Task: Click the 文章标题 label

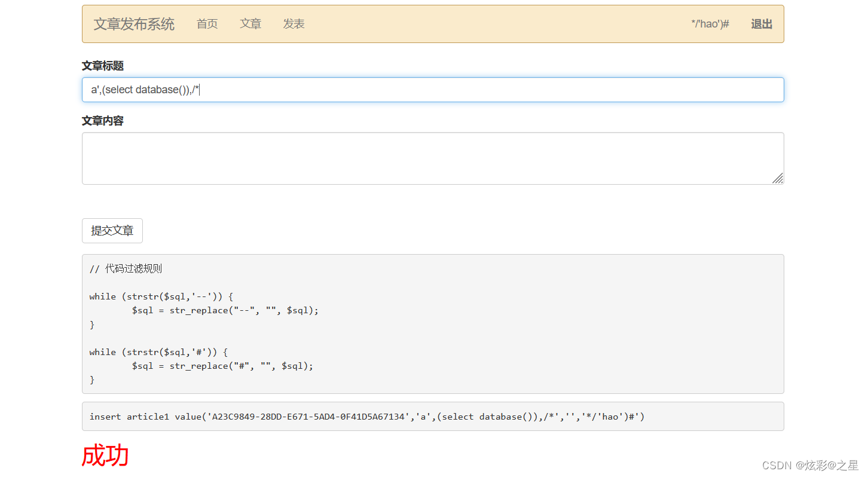Action: point(103,66)
